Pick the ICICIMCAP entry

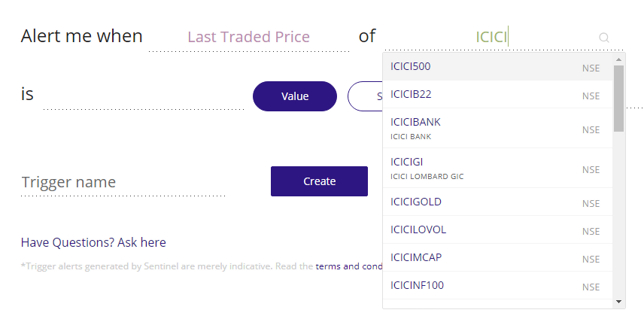coord(497,258)
